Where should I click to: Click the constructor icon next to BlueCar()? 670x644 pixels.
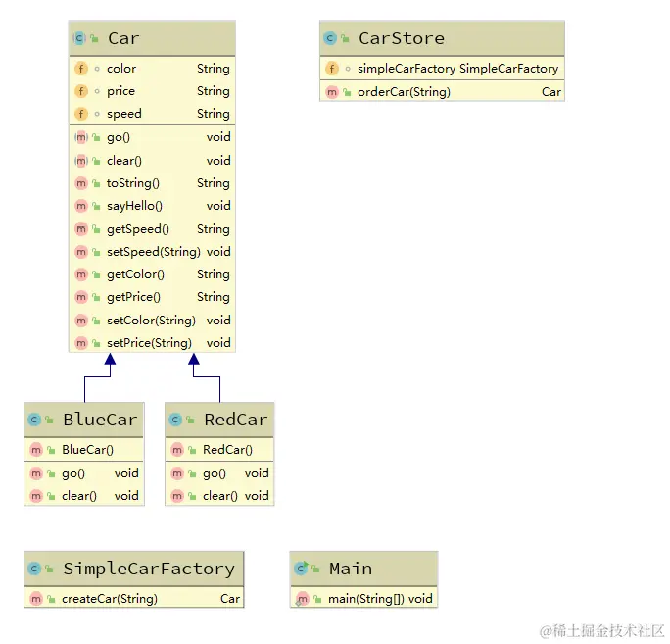[36, 450]
